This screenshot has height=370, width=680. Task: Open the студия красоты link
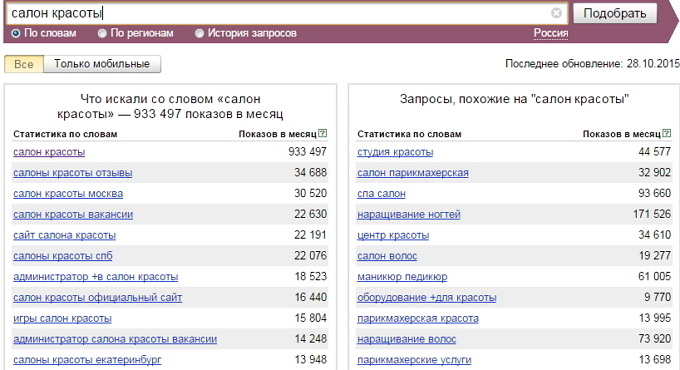point(395,152)
